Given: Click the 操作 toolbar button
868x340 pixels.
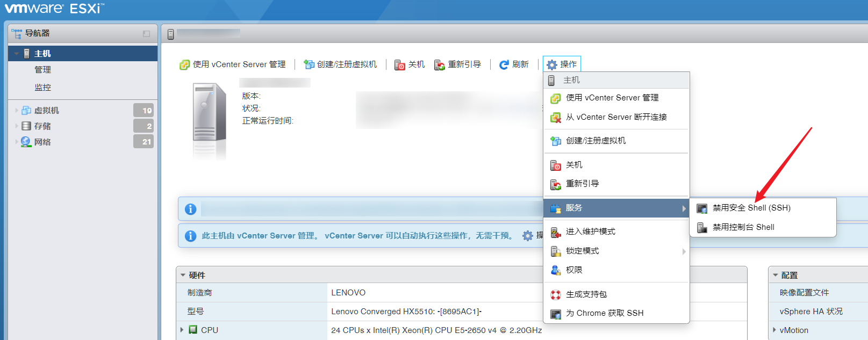Looking at the screenshot, I should point(562,64).
